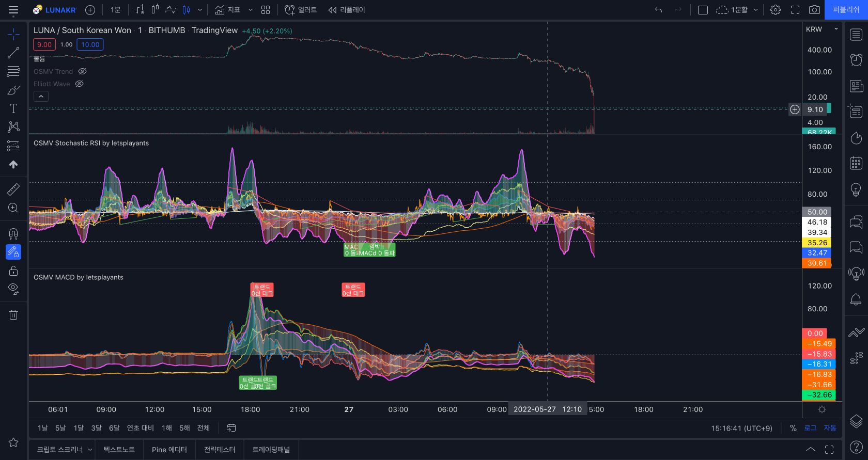
Task: Toggle Elliott Wave indicator visibility
Action: coord(79,84)
